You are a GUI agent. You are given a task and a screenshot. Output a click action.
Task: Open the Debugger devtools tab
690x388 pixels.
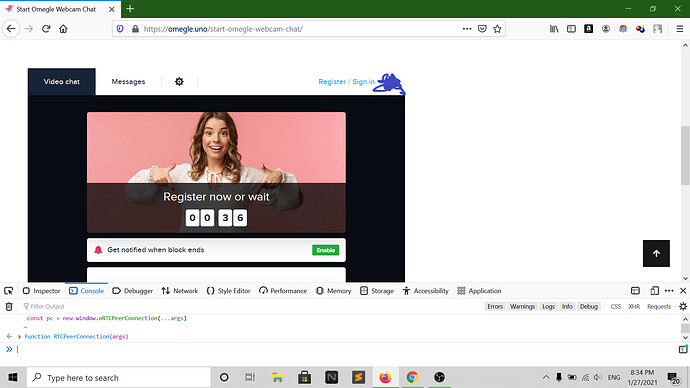click(x=132, y=291)
